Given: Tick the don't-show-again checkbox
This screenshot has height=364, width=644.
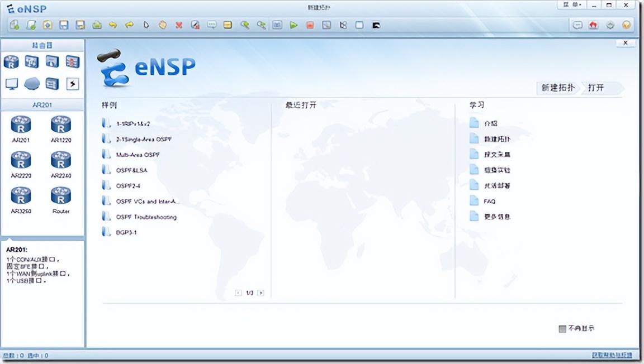Looking at the screenshot, I should point(563,329).
